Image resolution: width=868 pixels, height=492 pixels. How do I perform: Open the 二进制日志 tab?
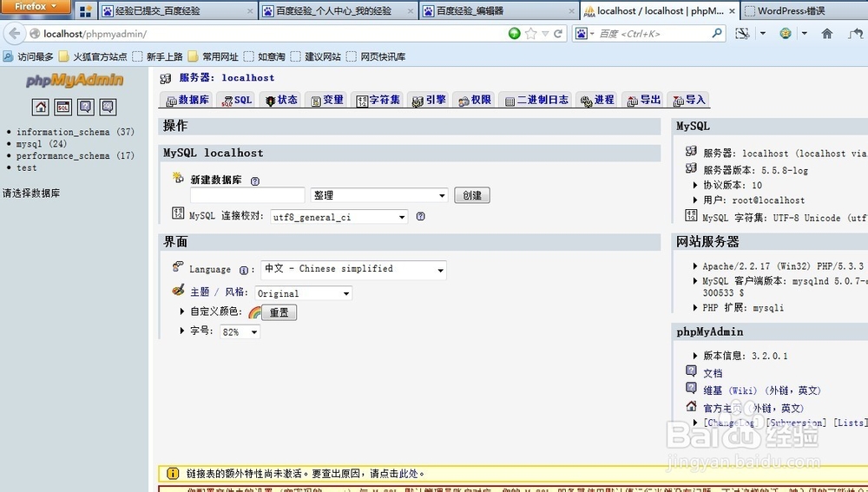coord(536,100)
